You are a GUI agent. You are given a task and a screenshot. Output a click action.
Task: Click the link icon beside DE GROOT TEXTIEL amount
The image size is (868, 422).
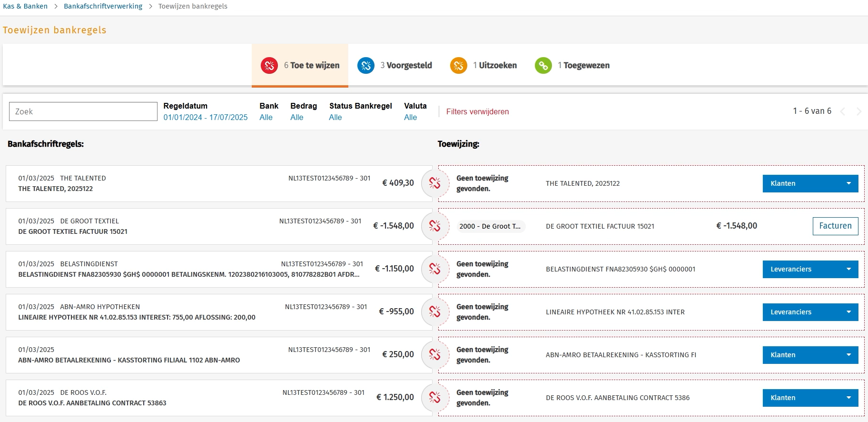(434, 226)
